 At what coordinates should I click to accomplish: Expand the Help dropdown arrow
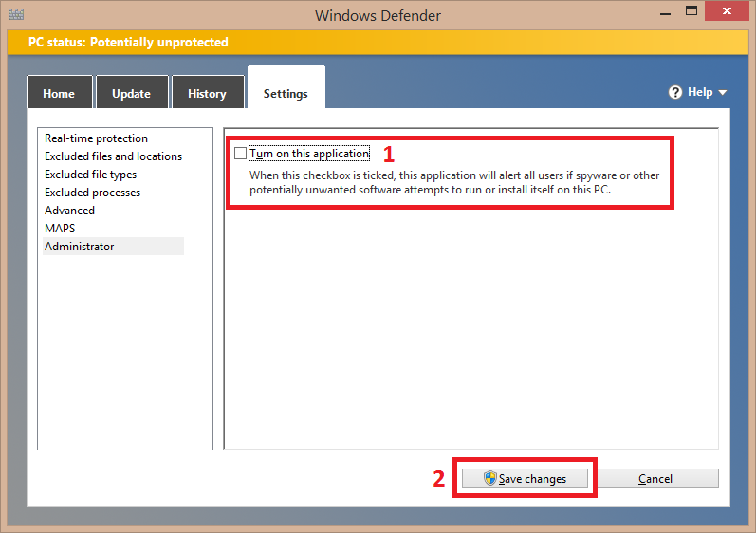722,93
